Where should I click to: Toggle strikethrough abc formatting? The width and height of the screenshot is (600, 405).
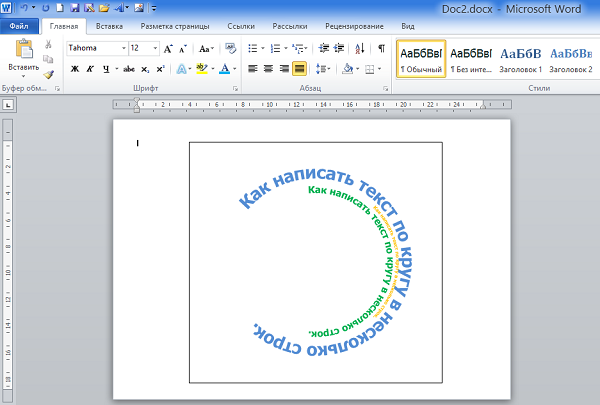pos(129,69)
